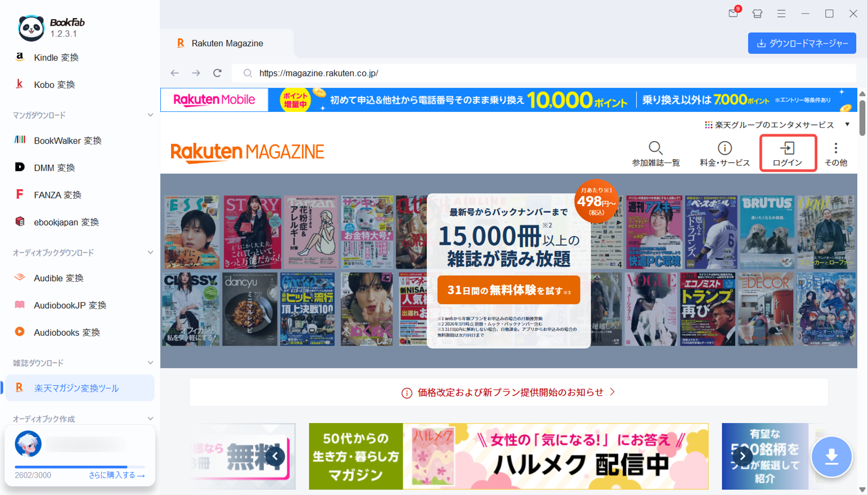The width and height of the screenshot is (868, 495).
Task: Open その他 more options
Action: [x=836, y=154]
